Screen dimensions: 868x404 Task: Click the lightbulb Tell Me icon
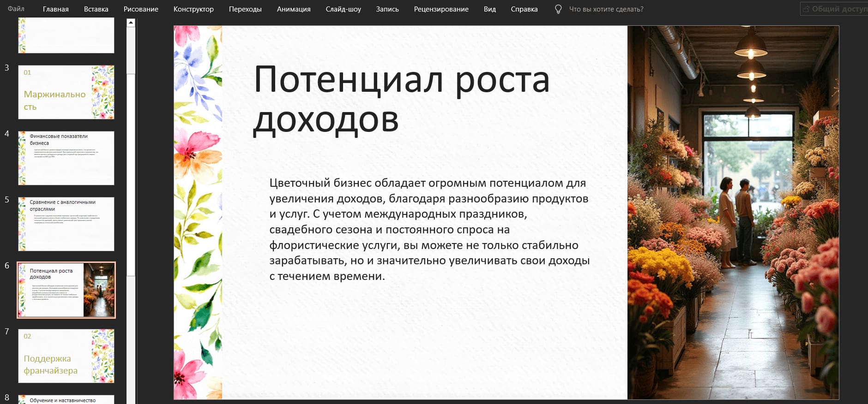(558, 9)
